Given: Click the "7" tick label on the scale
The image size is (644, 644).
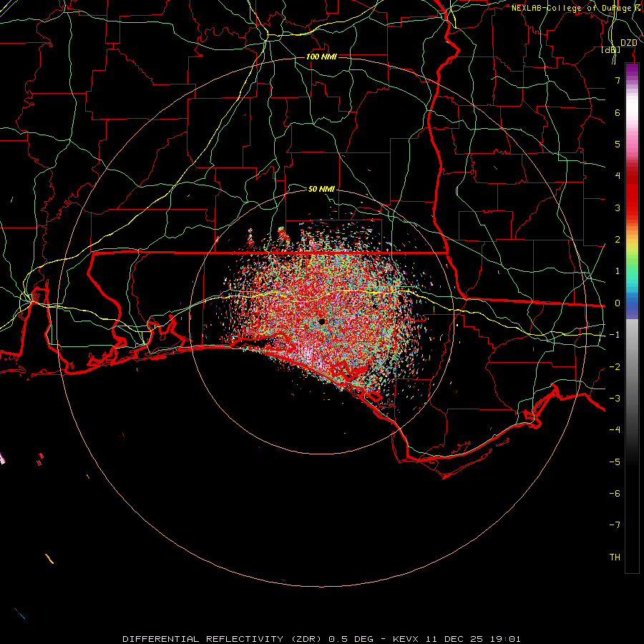Looking at the screenshot, I should tap(618, 80).
